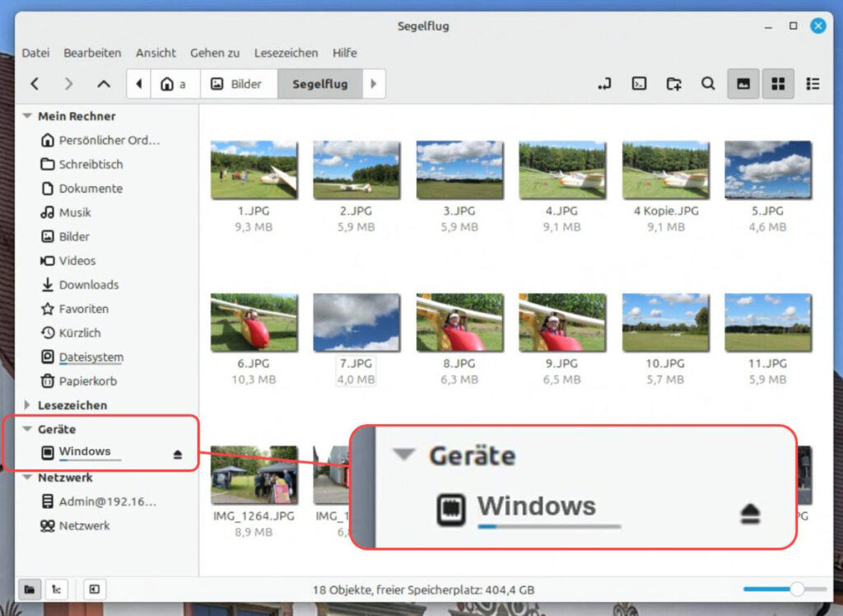Navigate back with the left arrow
Screen dimensions: 843x616
point(35,83)
